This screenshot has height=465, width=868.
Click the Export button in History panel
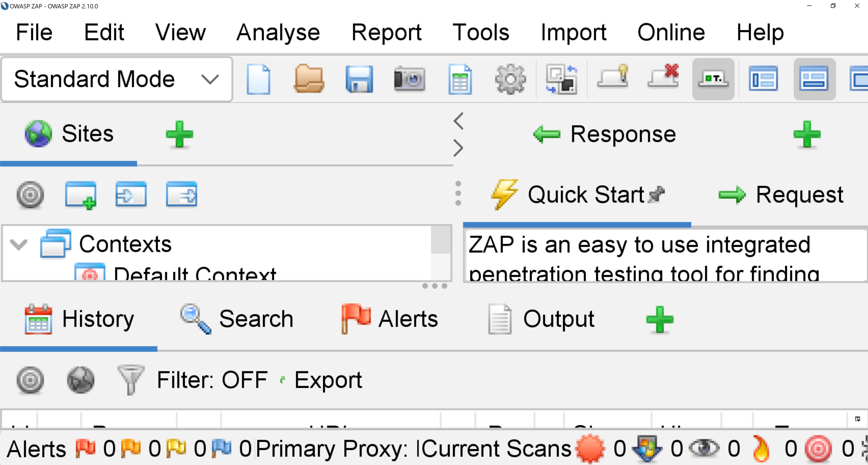328,380
